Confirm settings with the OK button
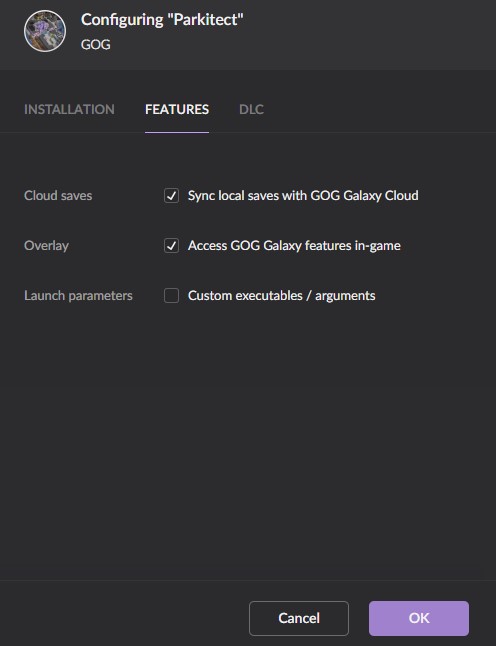 pos(419,618)
